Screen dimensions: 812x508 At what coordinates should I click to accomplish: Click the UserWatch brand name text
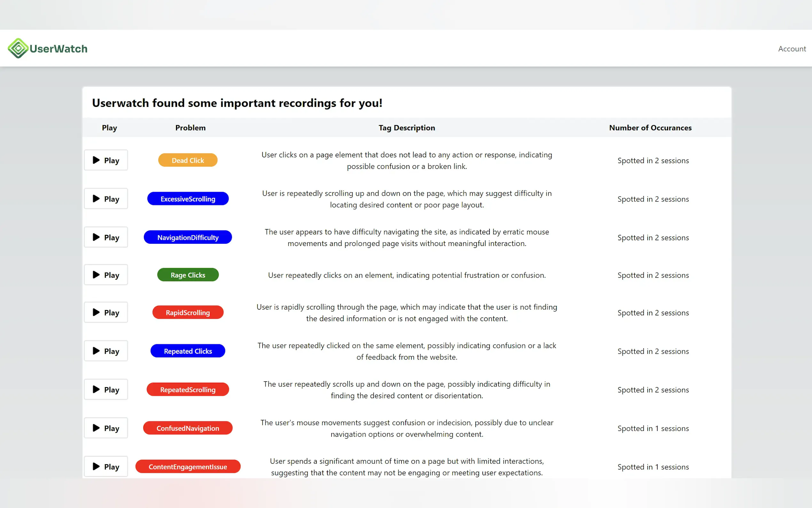(x=59, y=49)
